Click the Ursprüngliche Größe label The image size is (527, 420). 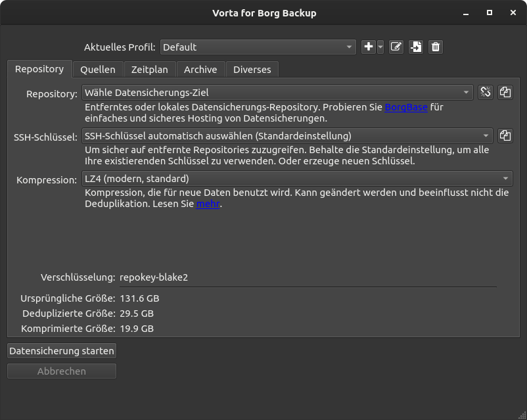(68, 298)
